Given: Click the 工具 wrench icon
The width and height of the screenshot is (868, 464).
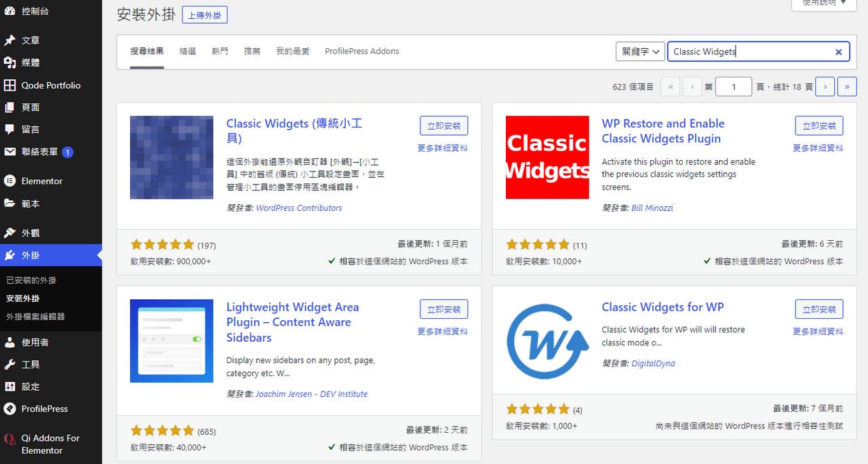Looking at the screenshot, I should [12, 364].
